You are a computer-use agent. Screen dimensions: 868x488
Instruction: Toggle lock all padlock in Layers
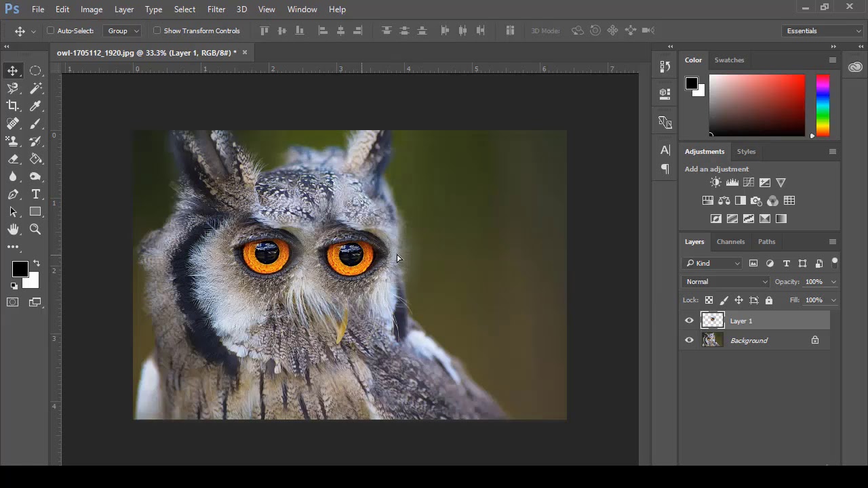(768, 300)
